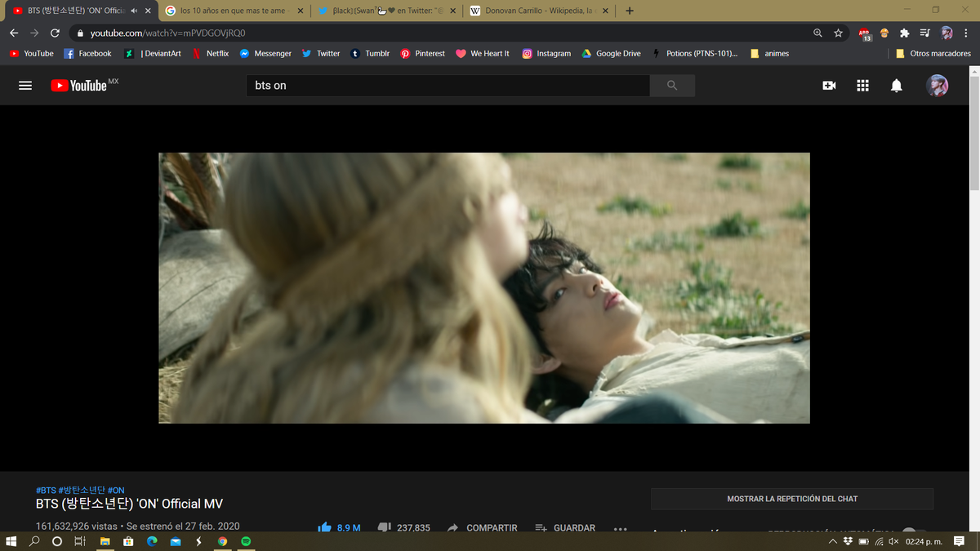Share the video via COMPARTIR
Viewport: 980px width, 551px height.
click(482, 528)
